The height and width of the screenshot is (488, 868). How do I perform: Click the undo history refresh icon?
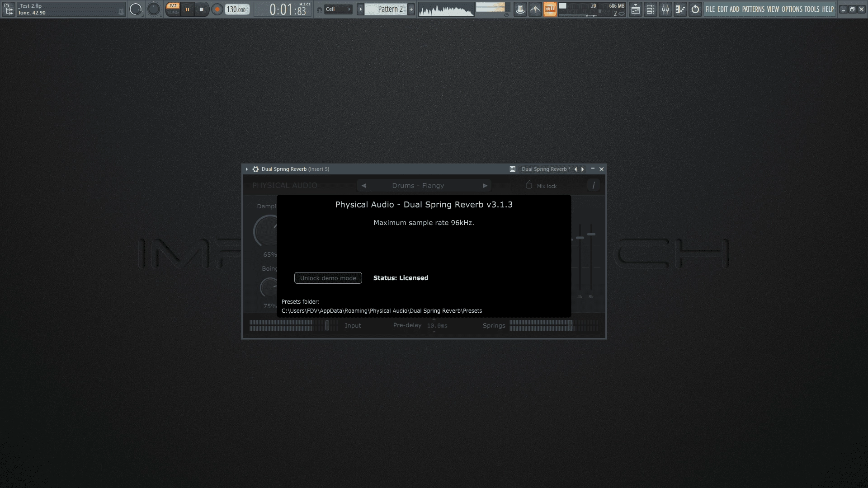[695, 9]
